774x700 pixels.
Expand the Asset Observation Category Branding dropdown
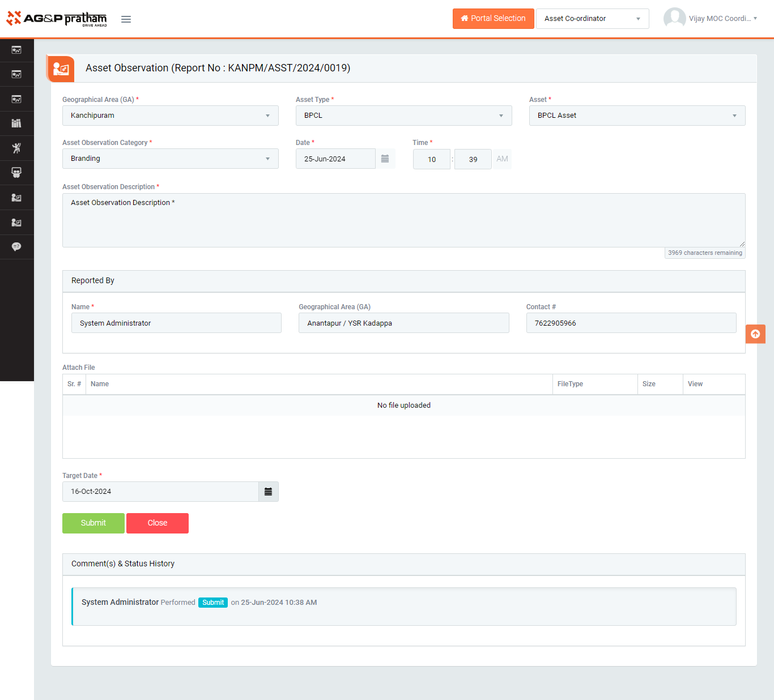[x=170, y=159]
